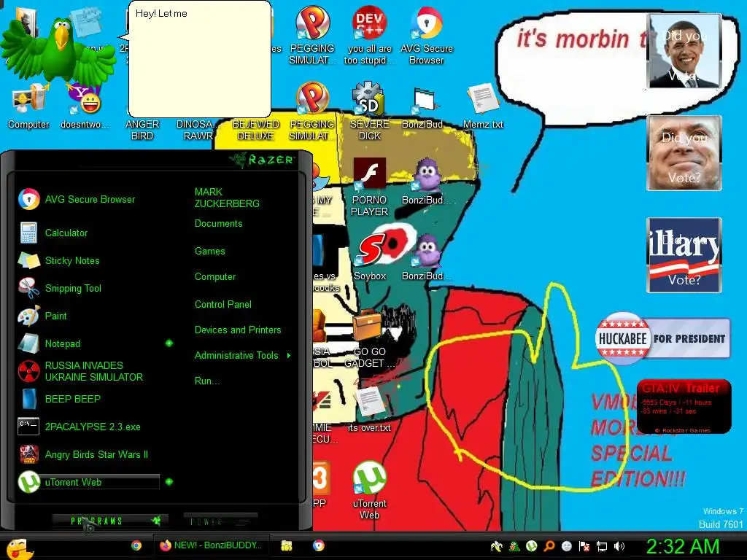The image size is (747, 560).
Task: Select uTorrent Web in the start menu
Action: point(88,482)
